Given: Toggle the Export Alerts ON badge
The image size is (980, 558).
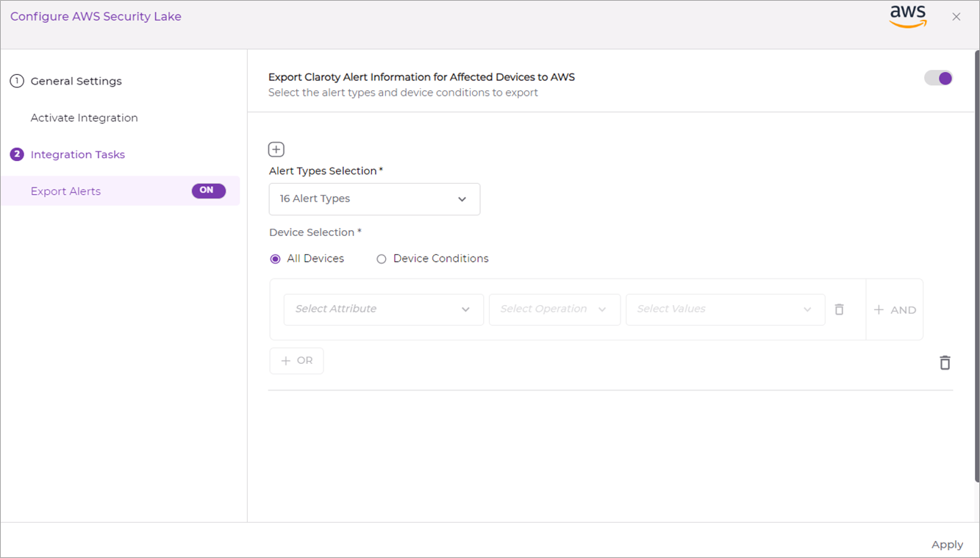Looking at the screenshot, I should (x=209, y=190).
